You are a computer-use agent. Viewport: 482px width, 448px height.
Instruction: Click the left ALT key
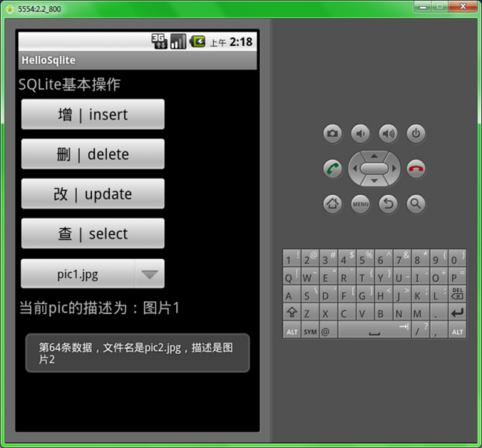[x=292, y=331]
